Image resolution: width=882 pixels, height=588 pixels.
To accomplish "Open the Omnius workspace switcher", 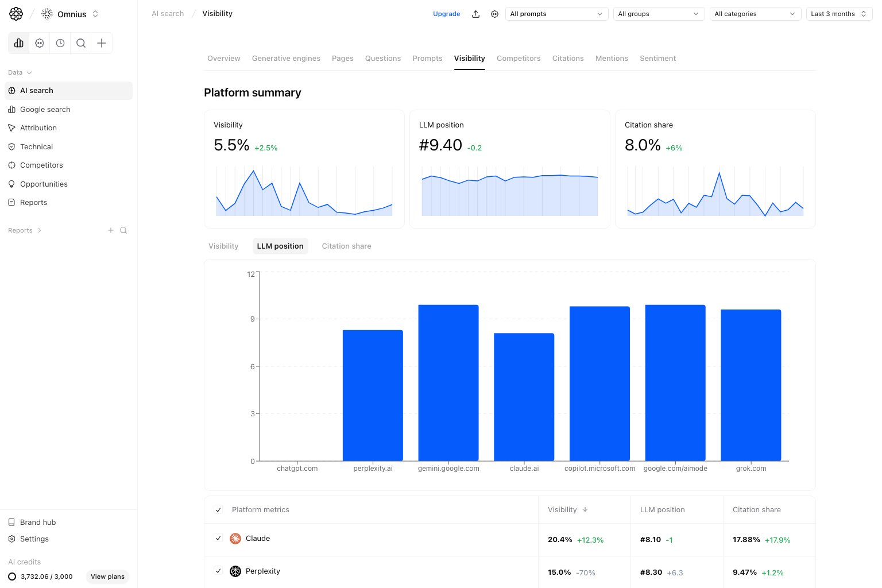I will [71, 14].
